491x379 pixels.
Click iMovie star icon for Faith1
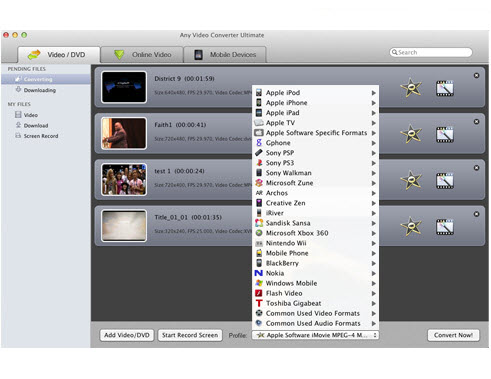coord(411,134)
